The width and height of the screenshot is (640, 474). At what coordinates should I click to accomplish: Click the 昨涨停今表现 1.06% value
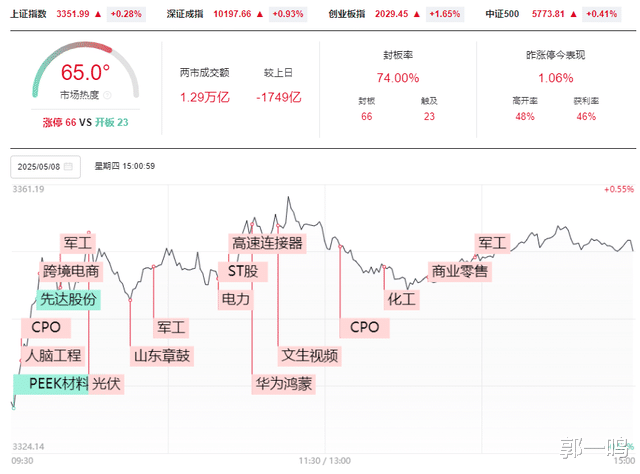point(556,78)
